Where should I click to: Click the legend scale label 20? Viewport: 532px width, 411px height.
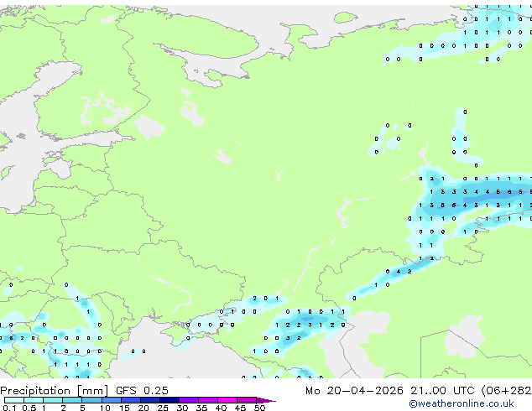tap(143, 408)
